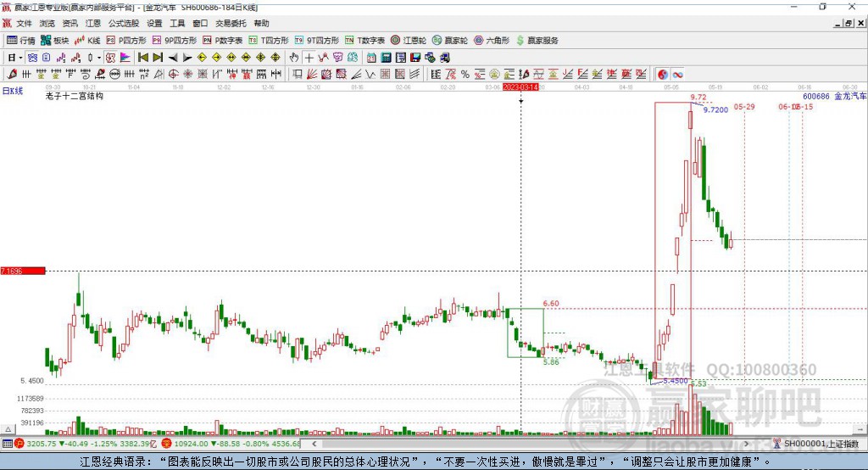Select the hand pan tool
868x470 pixels.
pos(294,58)
